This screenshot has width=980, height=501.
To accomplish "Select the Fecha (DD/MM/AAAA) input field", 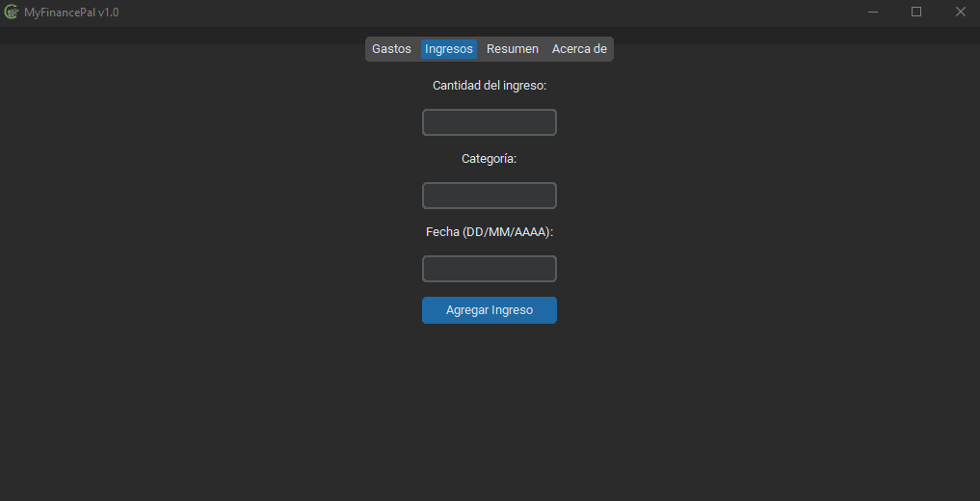I will coord(490,269).
